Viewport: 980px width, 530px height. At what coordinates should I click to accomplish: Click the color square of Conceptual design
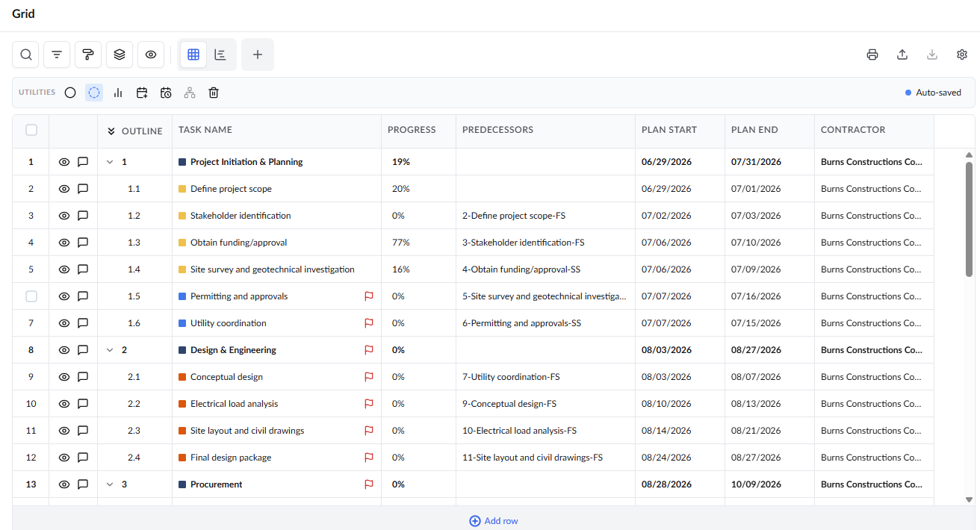coord(182,377)
